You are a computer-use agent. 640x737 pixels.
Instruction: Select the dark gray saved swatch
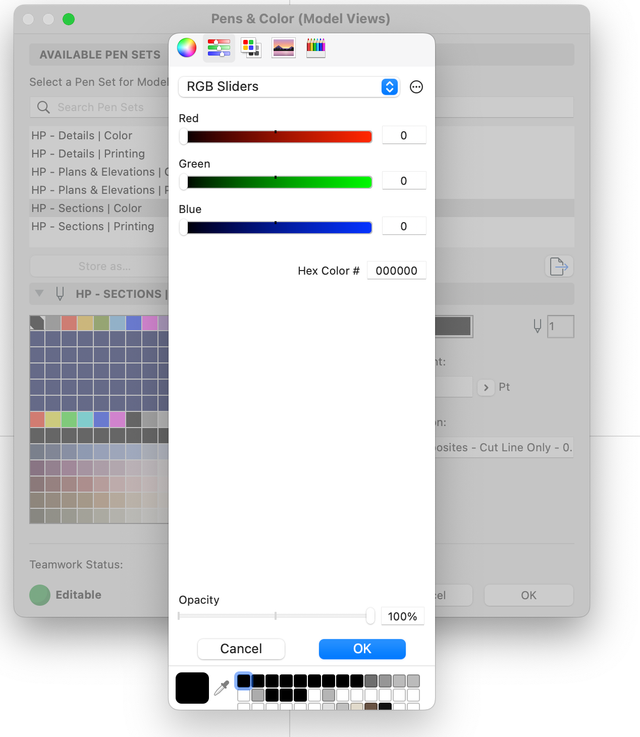click(371, 681)
